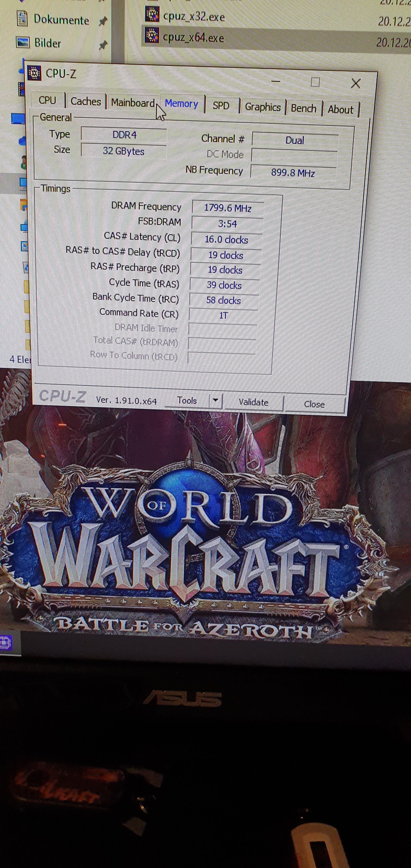Click the pin icon next to Dokumente
This screenshot has width=411, height=868.
[103, 22]
